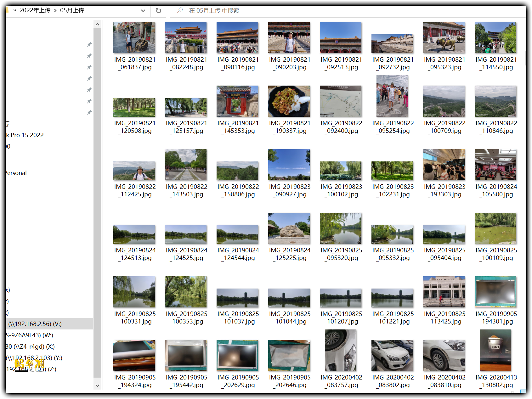Select thumbnail IMG_20200413_130802.jpg
This screenshot has height=399, width=532.
point(496,350)
